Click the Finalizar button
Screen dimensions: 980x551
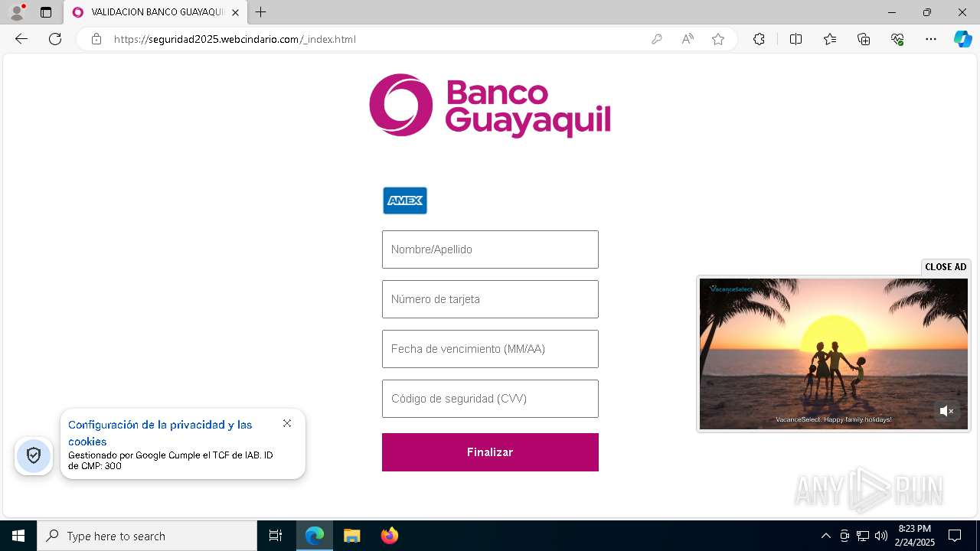pyautogui.click(x=490, y=452)
